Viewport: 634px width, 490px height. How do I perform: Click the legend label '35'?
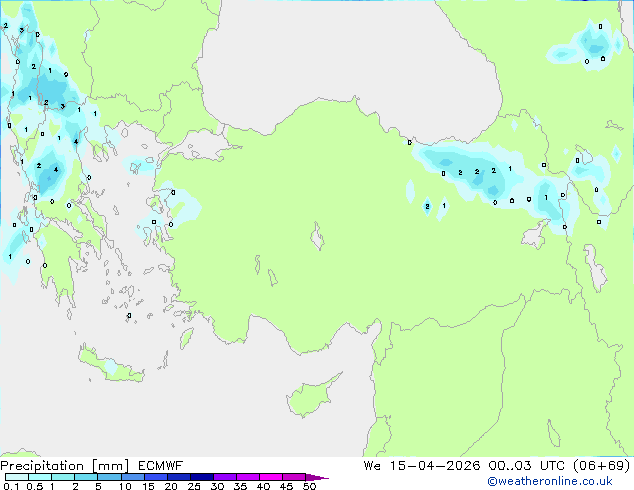click(240, 486)
